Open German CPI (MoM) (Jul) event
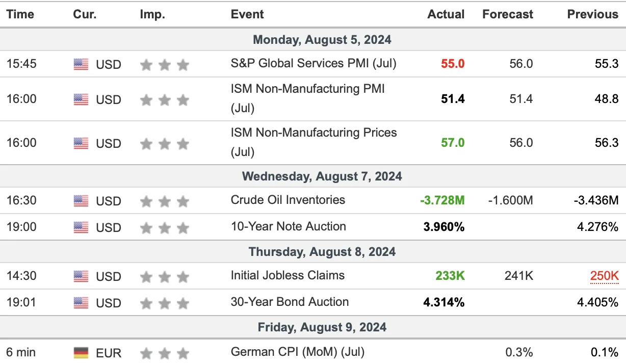626x364 pixels. (298, 352)
